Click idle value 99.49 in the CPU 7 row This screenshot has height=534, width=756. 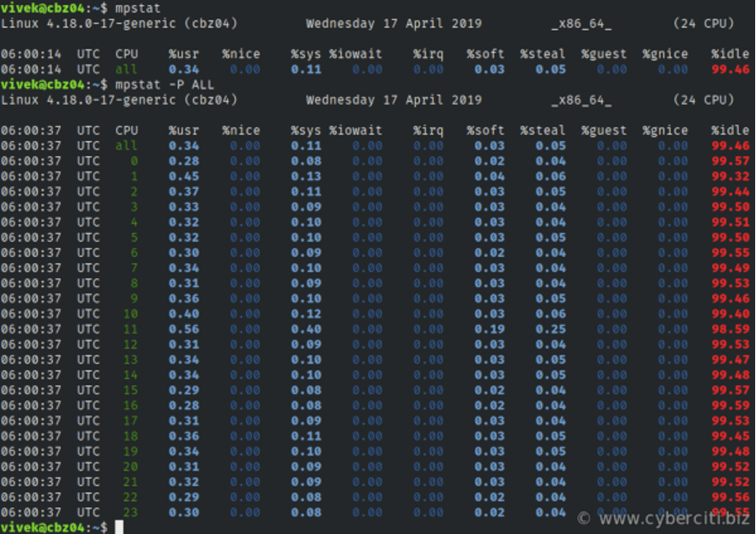pos(731,268)
